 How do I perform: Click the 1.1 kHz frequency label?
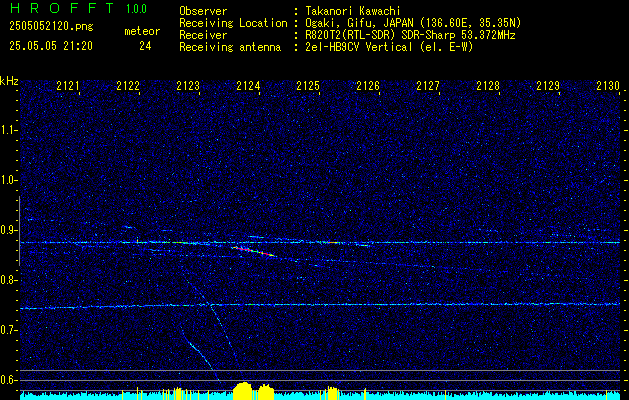pyautogui.click(x=8, y=130)
